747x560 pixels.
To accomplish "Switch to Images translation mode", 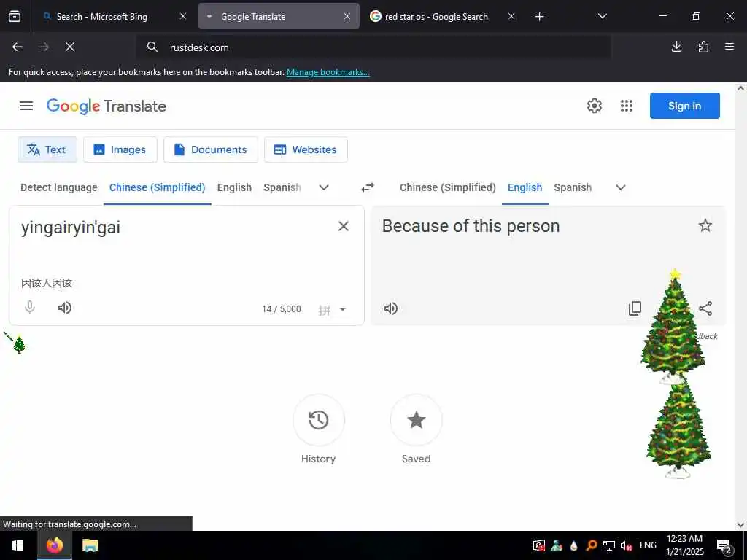I will pyautogui.click(x=120, y=149).
